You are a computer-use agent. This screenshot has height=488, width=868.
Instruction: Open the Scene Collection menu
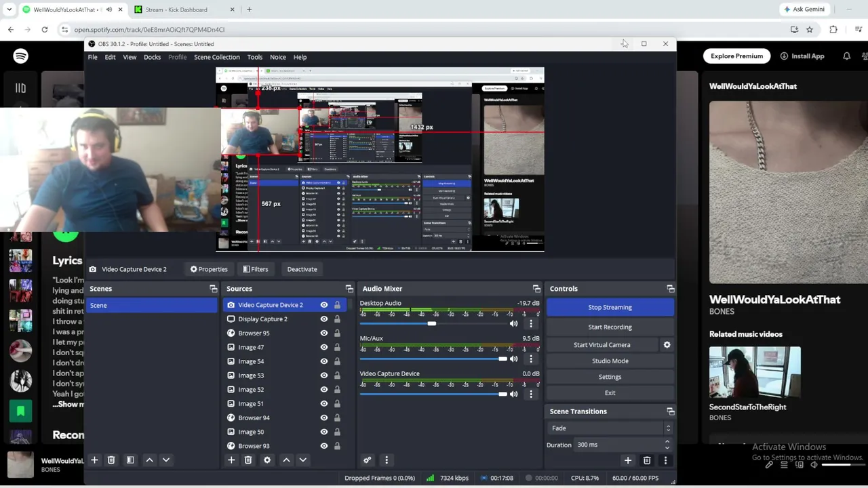(x=217, y=57)
